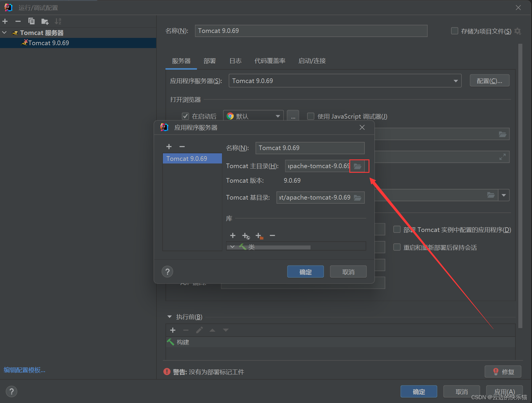Collapse the classes node in libraries

232,247
